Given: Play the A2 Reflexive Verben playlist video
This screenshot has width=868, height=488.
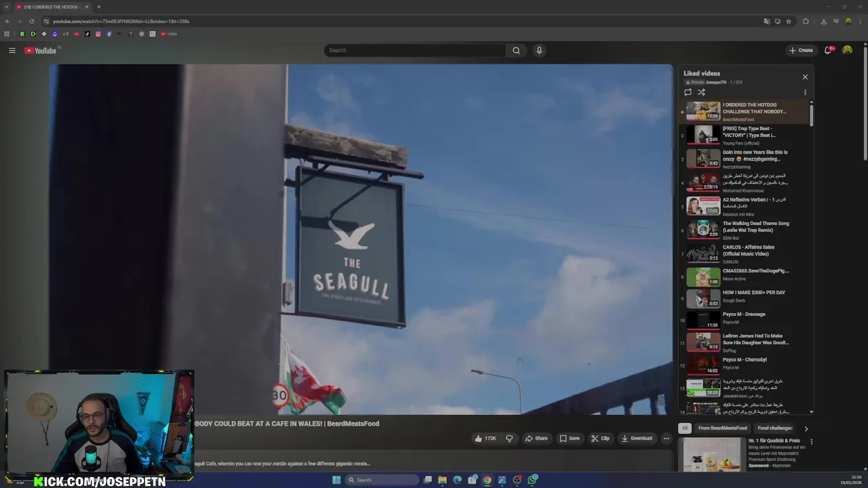Looking at the screenshot, I should [x=745, y=206].
